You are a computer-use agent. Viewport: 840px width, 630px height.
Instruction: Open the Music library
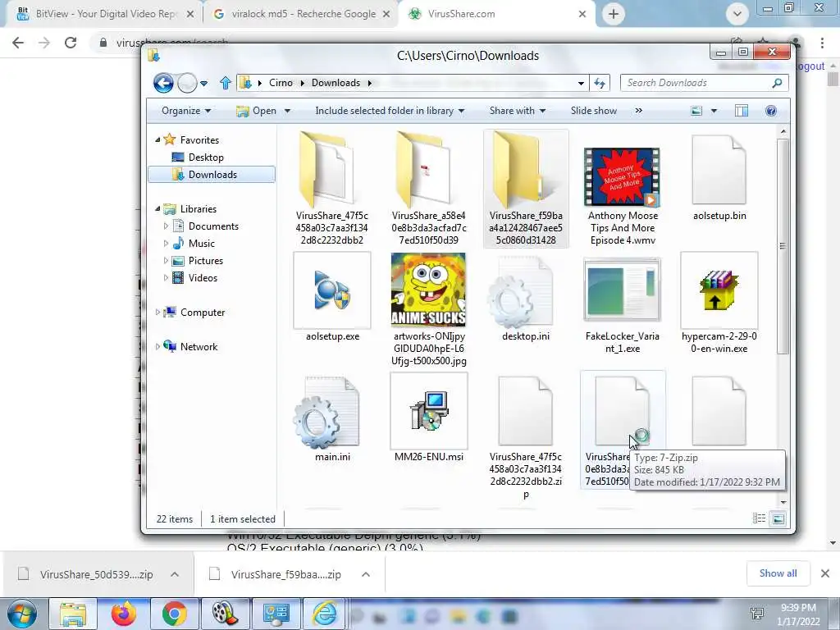202,244
